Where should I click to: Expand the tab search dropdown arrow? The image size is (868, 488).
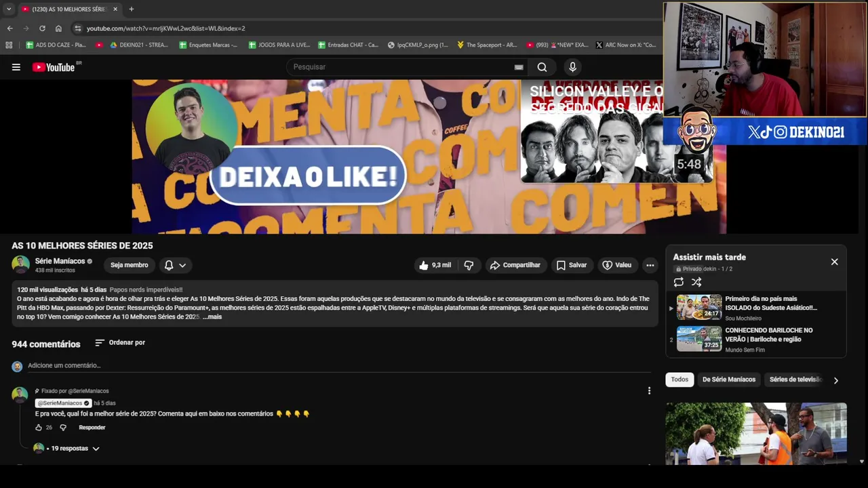coord(8,9)
